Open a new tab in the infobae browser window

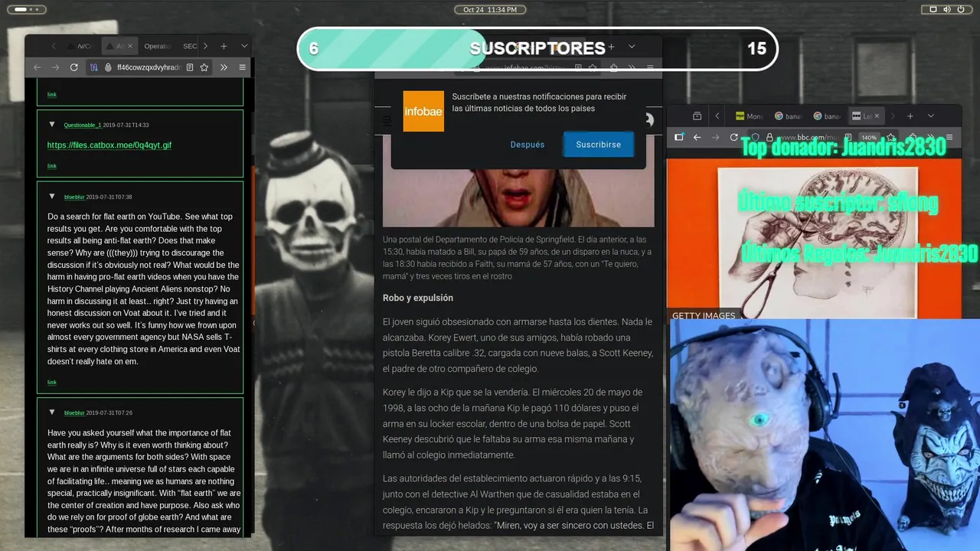(611, 47)
